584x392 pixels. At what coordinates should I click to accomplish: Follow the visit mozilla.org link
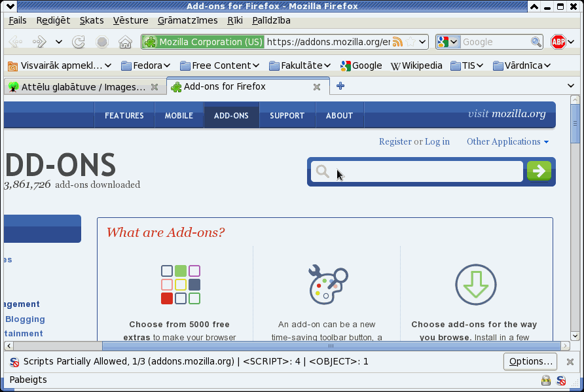coord(507,113)
